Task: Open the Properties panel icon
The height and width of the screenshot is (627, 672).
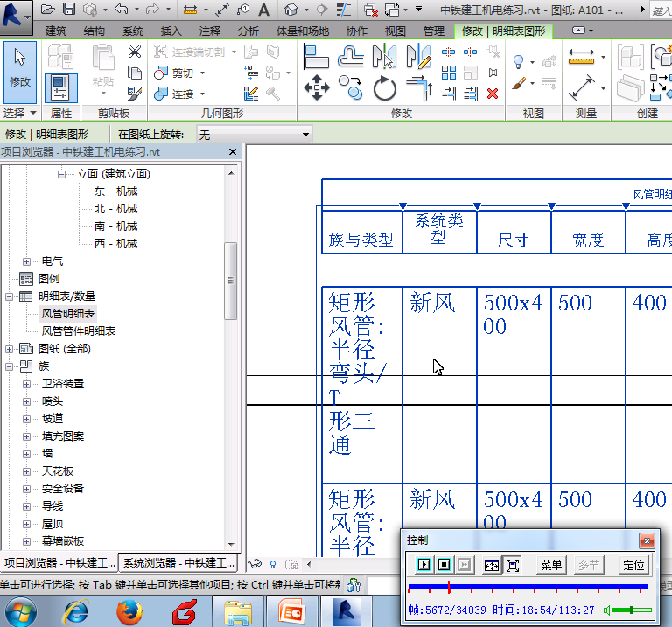Action: [60, 88]
